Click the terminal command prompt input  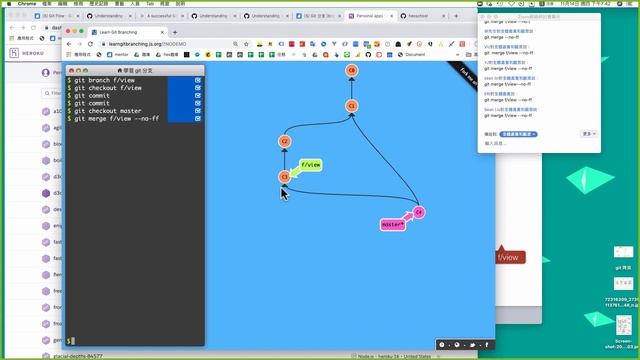[x=135, y=341]
